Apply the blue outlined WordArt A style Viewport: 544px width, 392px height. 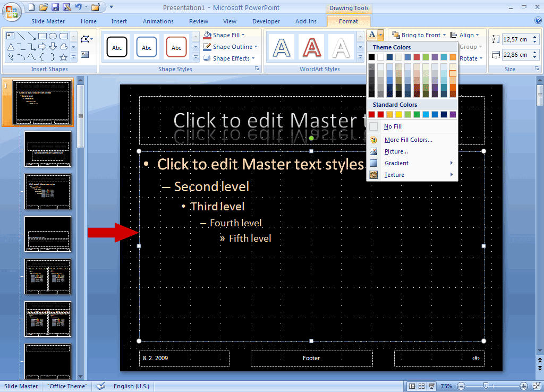(x=282, y=47)
